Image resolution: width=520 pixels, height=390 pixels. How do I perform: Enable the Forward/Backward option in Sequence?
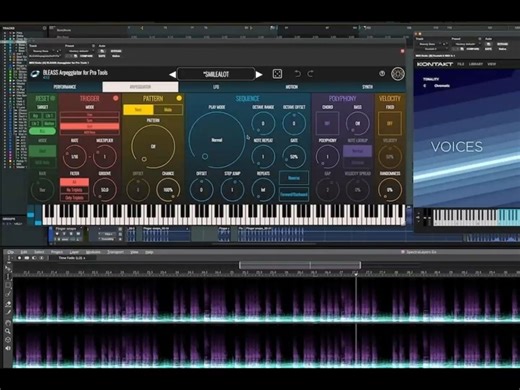294,194
